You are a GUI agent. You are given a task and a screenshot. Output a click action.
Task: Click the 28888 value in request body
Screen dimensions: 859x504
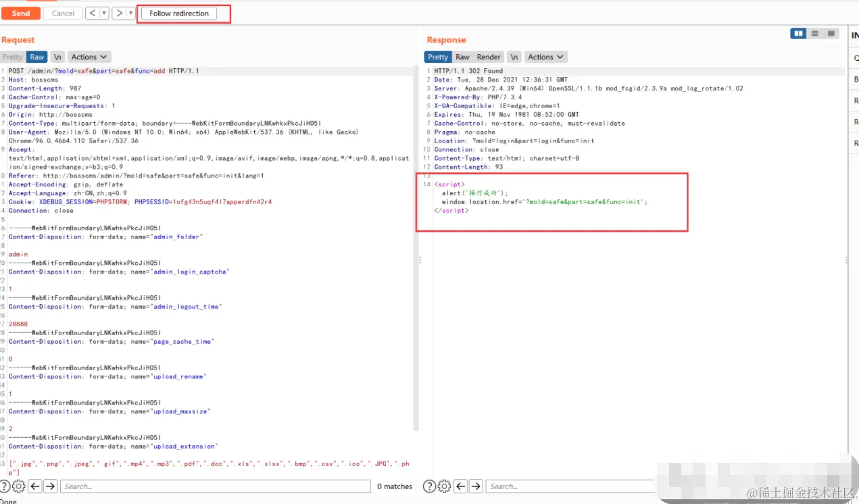point(18,324)
